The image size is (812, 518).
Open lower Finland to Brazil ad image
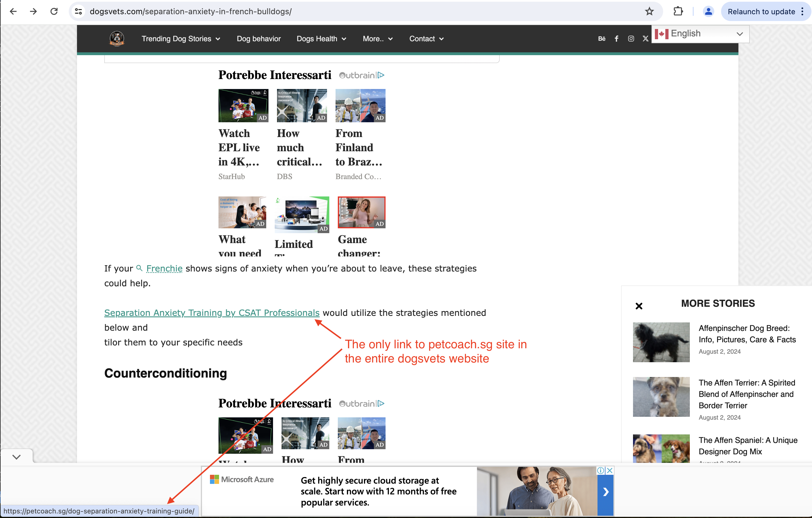click(x=361, y=433)
